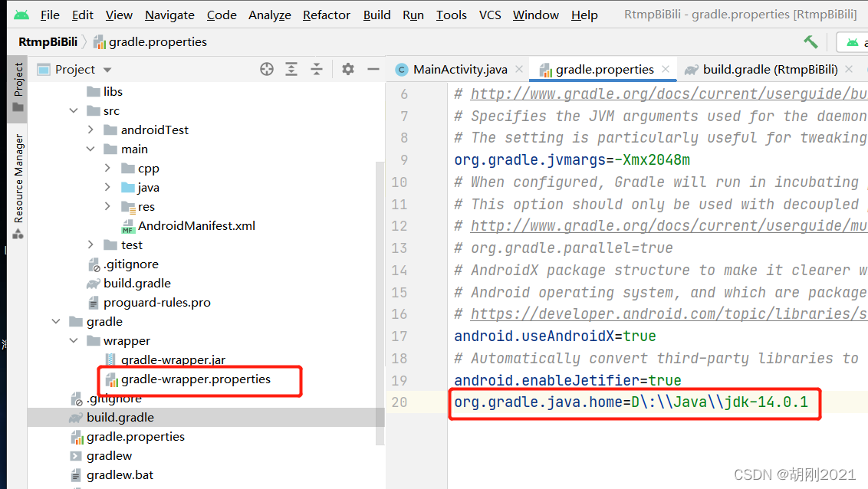The width and height of the screenshot is (868, 489).
Task: Open the Run menu
Action: [x=413, y=15]
